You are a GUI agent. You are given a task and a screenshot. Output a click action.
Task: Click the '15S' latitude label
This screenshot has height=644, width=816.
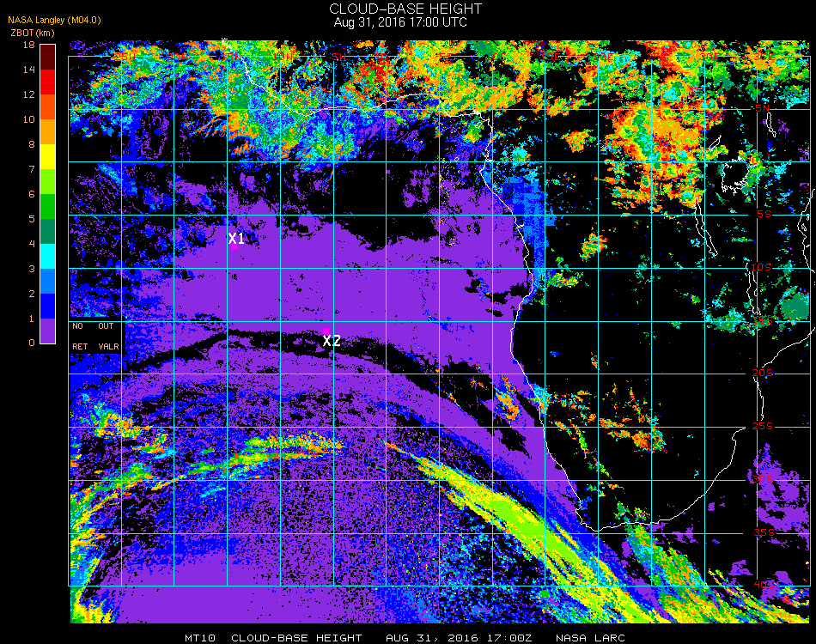tap(763, 321)
